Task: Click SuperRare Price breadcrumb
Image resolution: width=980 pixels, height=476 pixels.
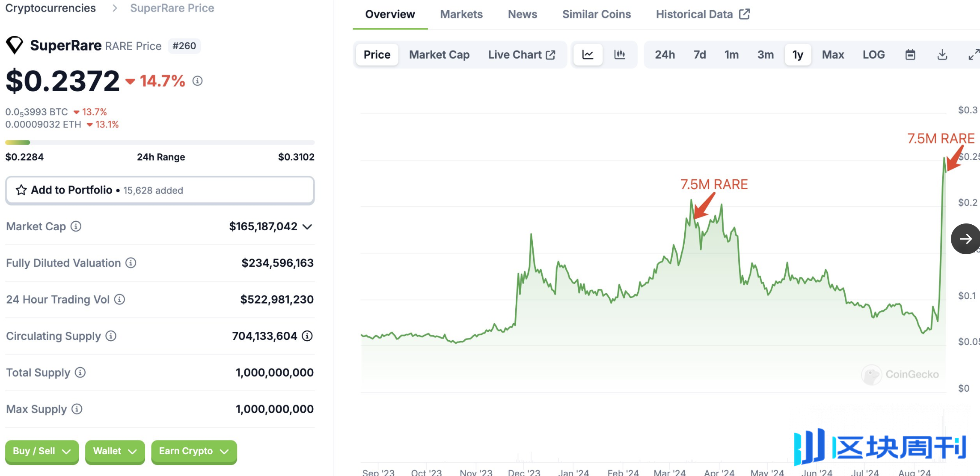Action: pos(172,8)
